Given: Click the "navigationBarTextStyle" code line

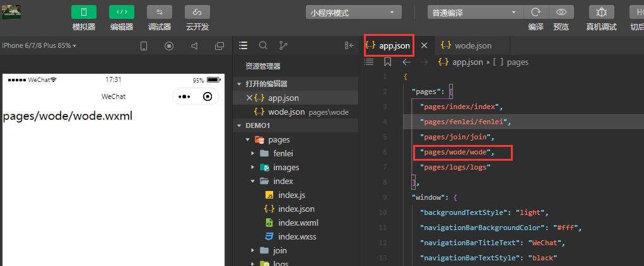Looking at the screenshot, I should [488, 258].
